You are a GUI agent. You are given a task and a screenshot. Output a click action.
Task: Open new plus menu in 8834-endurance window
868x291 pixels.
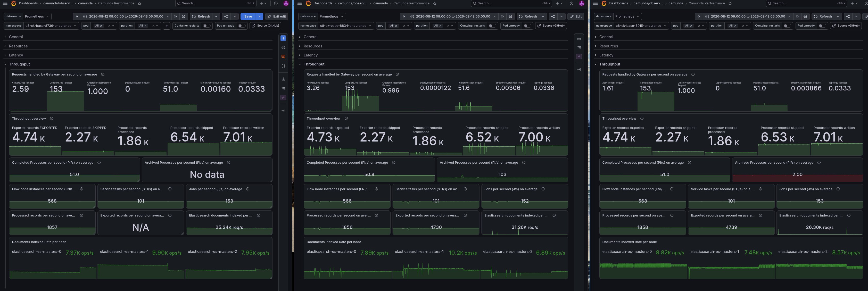click(x=559, y=3)
